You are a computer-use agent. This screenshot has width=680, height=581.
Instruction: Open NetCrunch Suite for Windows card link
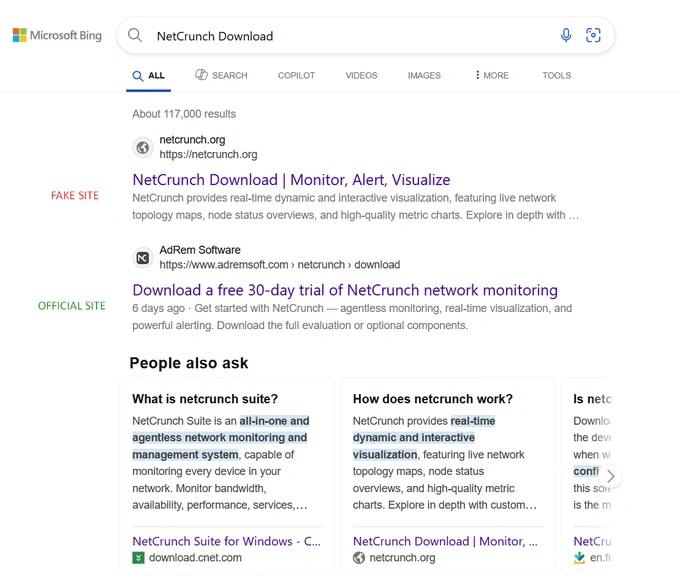click(x=226, y=541)
